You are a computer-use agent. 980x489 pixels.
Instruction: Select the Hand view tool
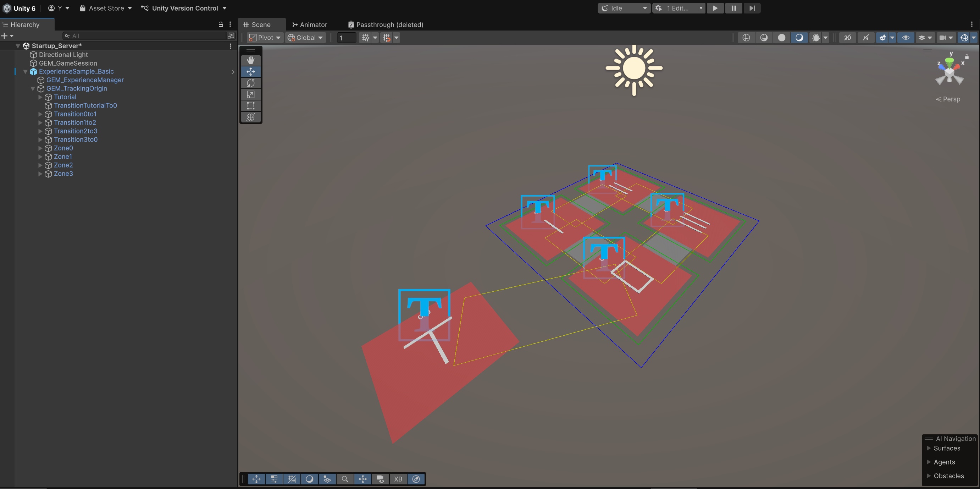click(250, 60)
